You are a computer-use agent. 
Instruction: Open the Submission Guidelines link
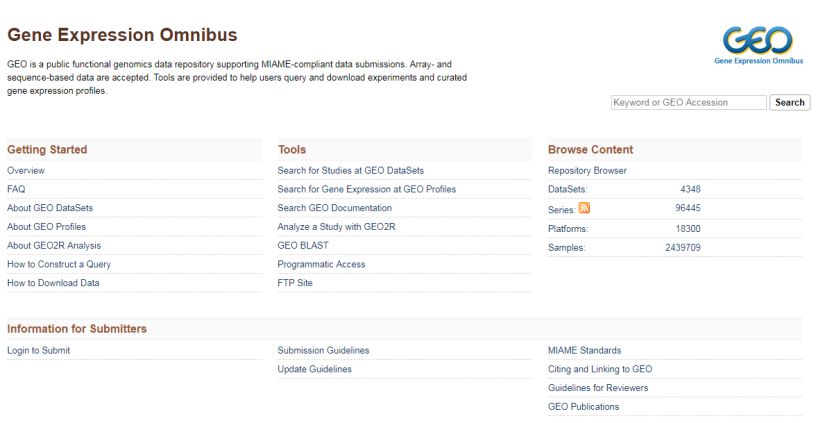click(x=323, y=351)
